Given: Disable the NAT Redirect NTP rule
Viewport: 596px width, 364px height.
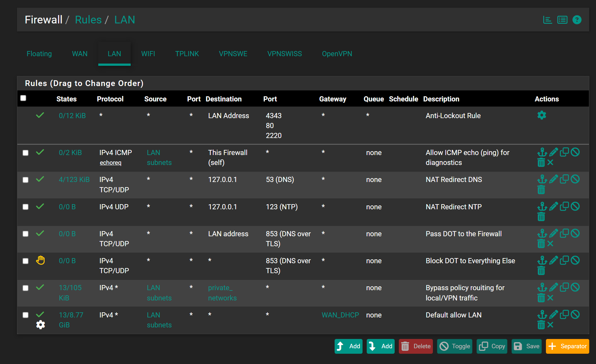Looking at the screenshot, I should (575, 206).
